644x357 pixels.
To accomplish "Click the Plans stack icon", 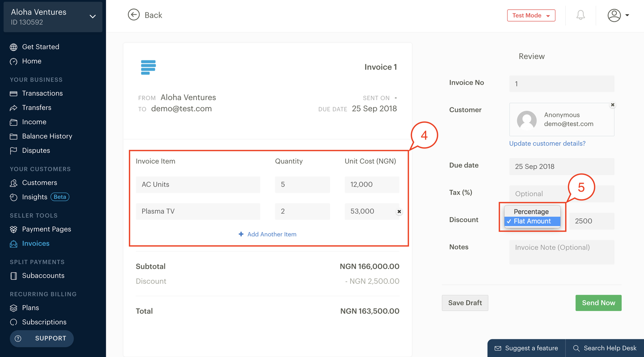I will (x=14, y=308).
